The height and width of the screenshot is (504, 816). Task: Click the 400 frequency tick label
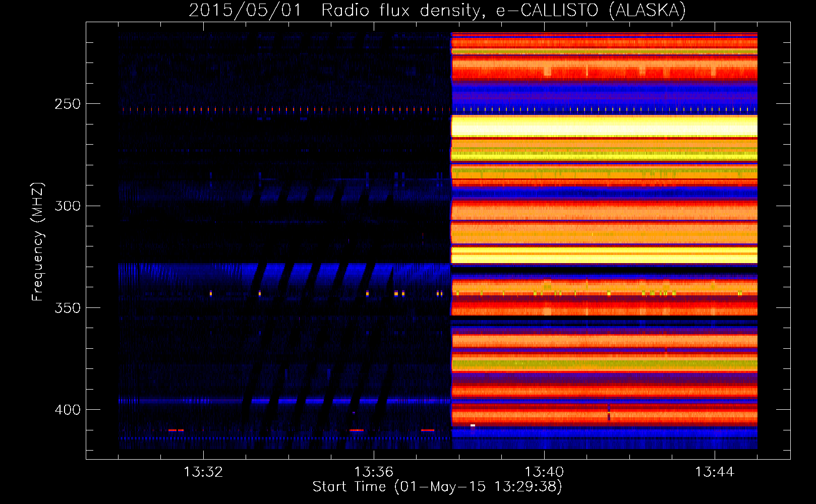(68, 410)
